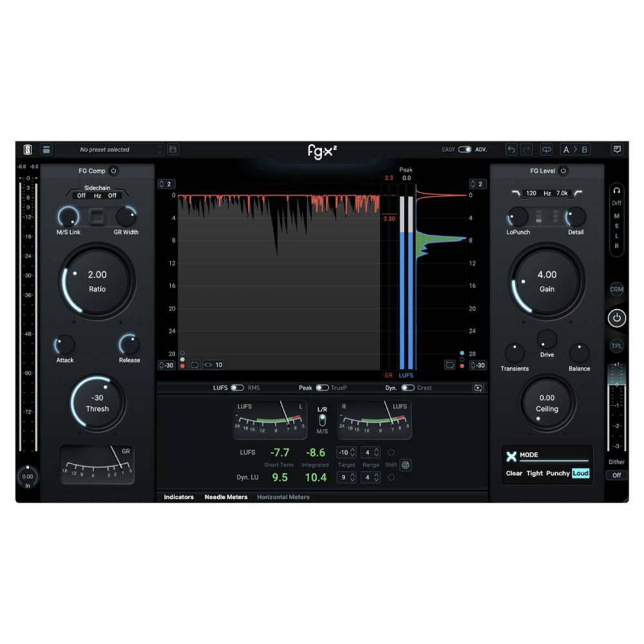Open the Horizontal Meters tab

283,497
